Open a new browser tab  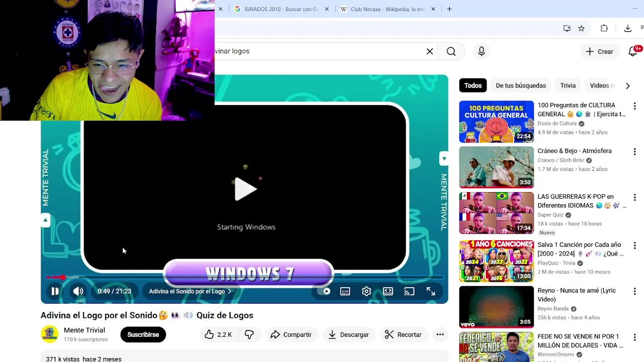(449, 9)
